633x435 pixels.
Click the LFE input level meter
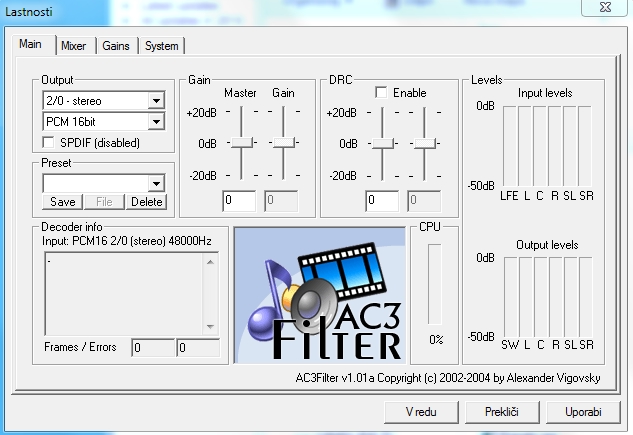point(509,146)
